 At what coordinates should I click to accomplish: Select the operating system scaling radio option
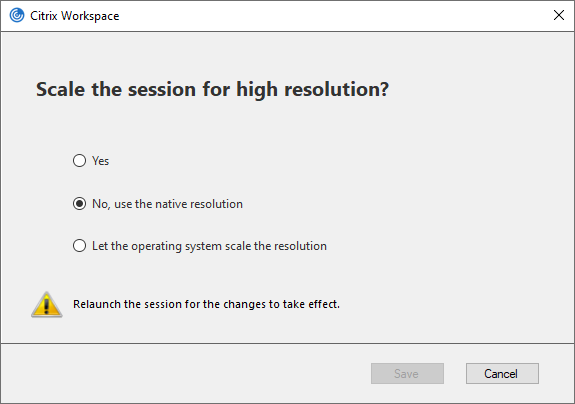coord(79,246)
